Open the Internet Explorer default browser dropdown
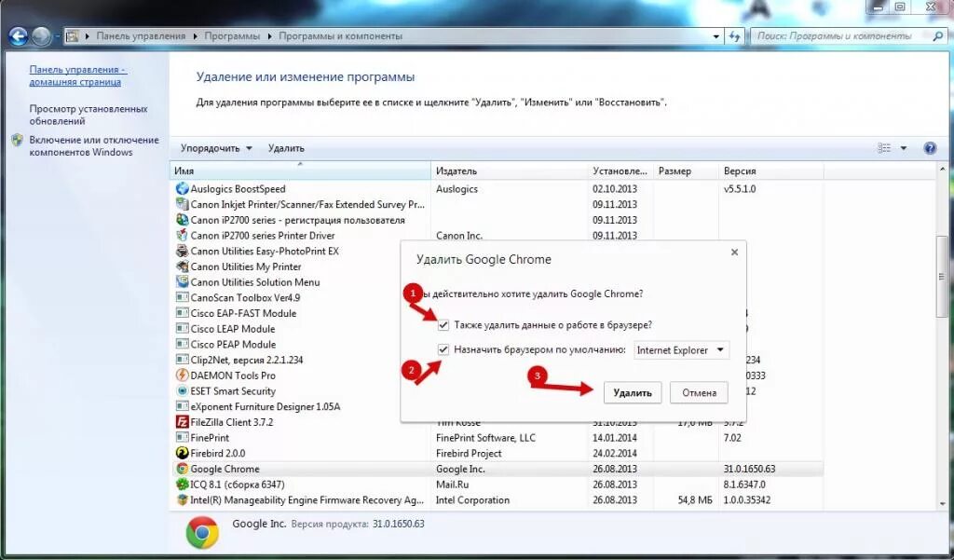 (681, 350)
